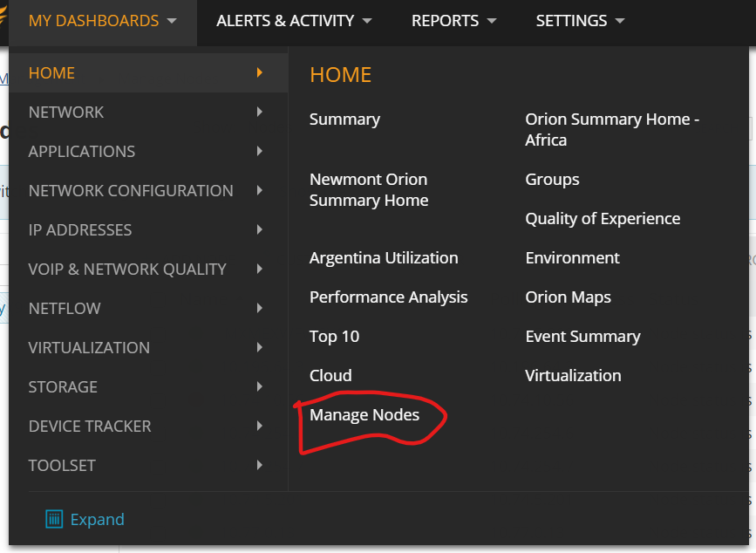Open Quality of Experience view
Viewport: 756px width, 553px height.
point(603,219)
